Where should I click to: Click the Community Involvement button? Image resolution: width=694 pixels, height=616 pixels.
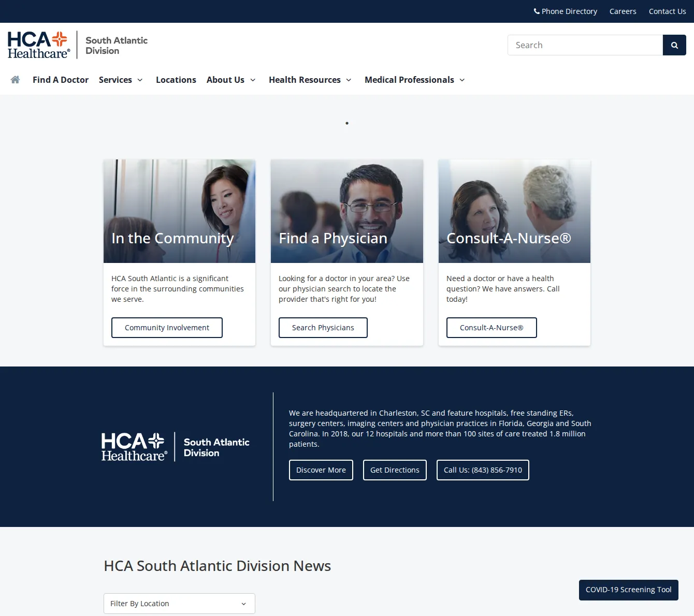click(x=167, y=328)
